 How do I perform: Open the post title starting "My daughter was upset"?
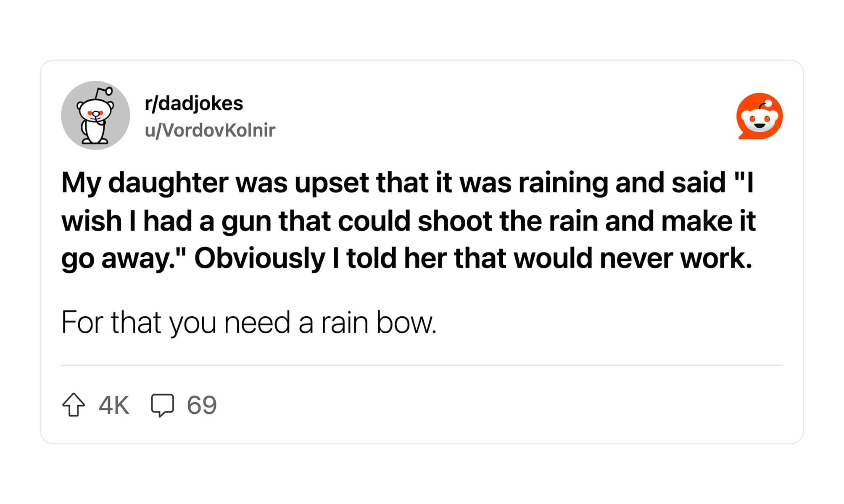coord(408,220)
